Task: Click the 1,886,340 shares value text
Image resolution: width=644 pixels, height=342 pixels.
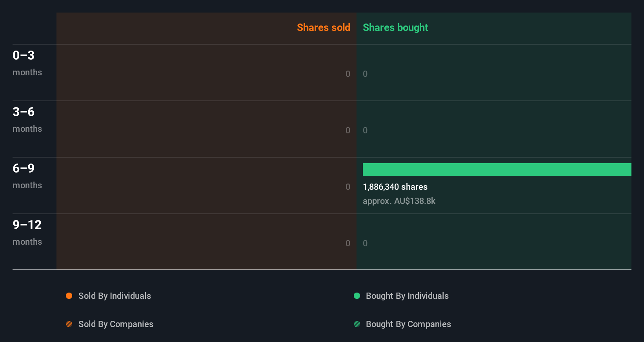Action: point(395,187)
